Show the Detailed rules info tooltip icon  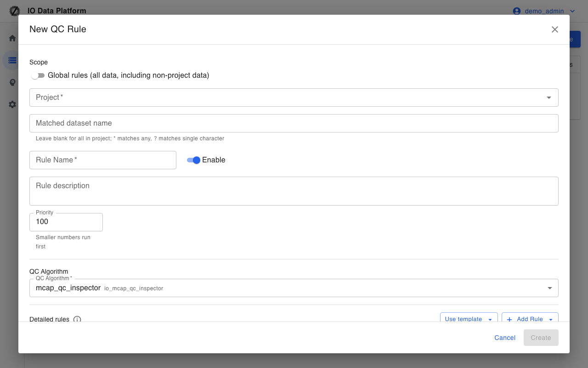click(x=77, y=319)
